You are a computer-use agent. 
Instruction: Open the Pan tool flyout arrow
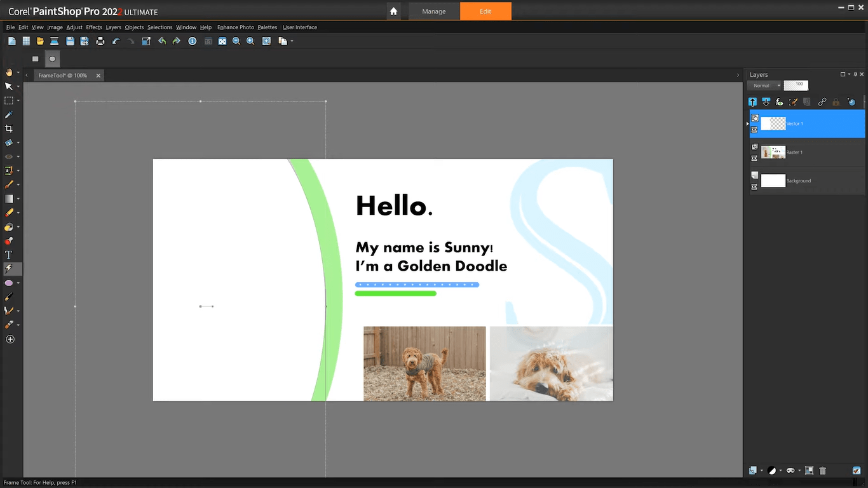[x=18, y=72]
